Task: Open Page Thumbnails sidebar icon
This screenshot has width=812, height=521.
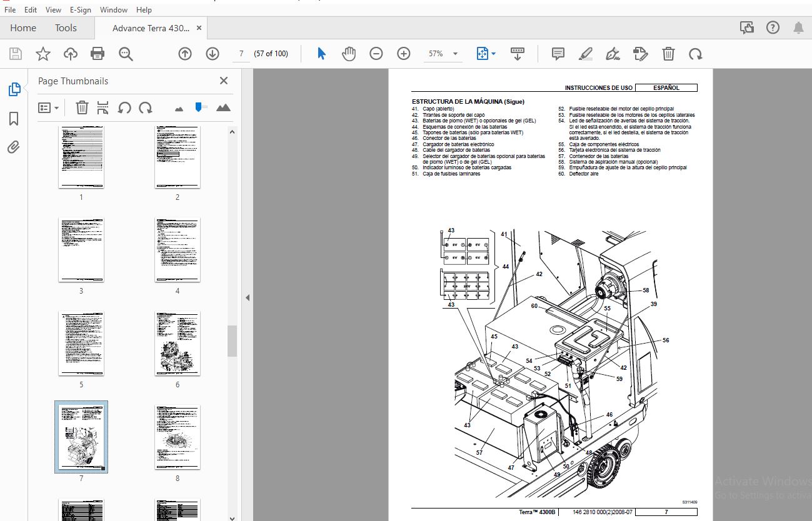Action: [14, 89]
